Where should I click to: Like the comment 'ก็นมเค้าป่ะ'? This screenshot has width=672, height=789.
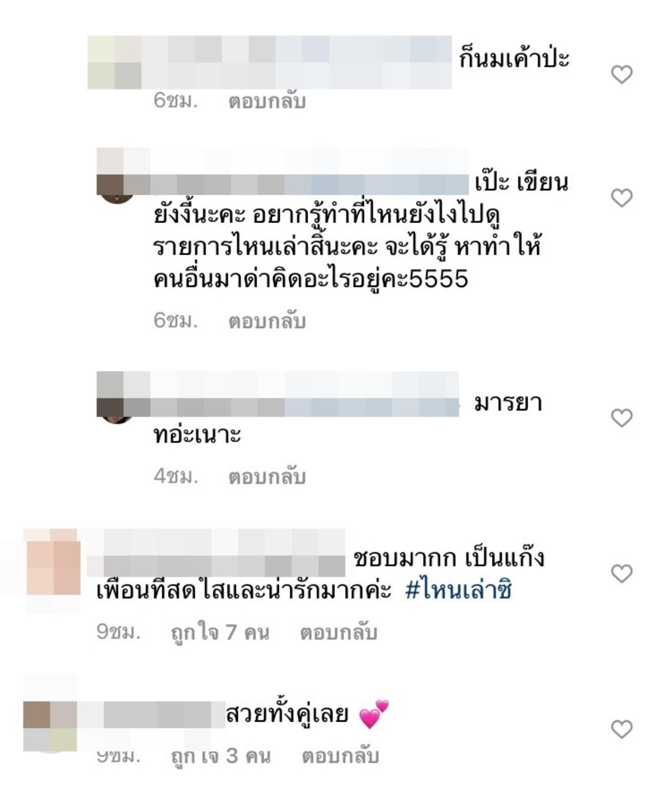(x=622, y=75)
